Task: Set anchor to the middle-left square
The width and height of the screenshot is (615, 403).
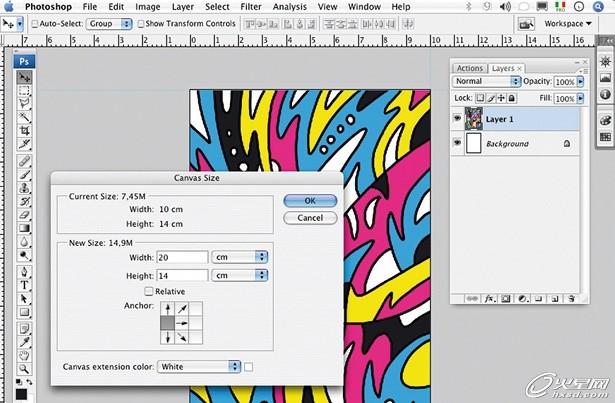Action: [167, 323]
